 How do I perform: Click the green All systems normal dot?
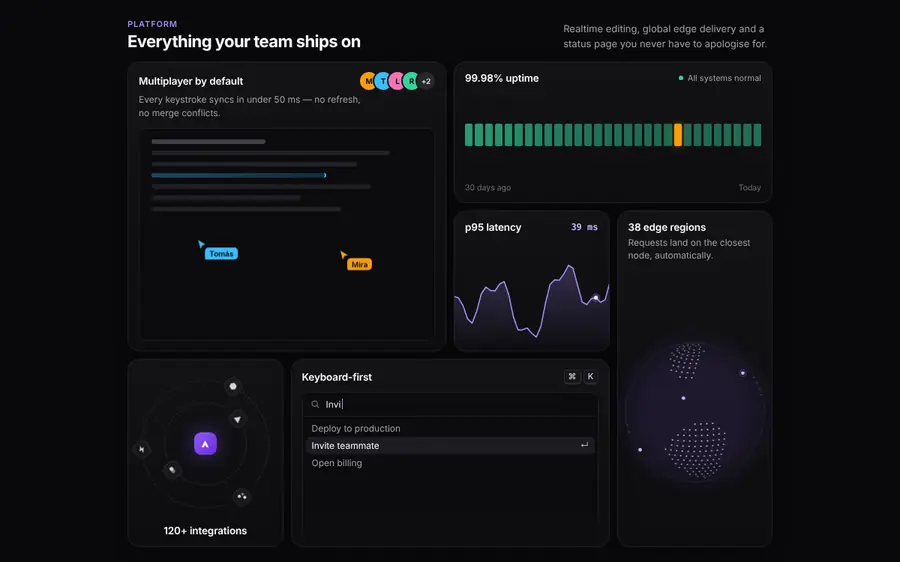click(681, 78)
